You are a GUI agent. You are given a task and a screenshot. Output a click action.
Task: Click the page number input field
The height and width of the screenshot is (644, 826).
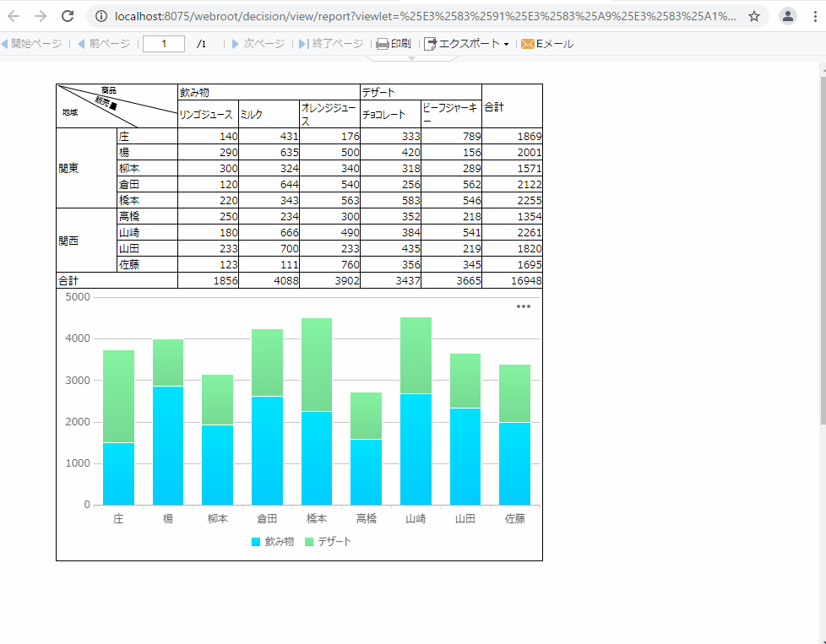(164, 44)
